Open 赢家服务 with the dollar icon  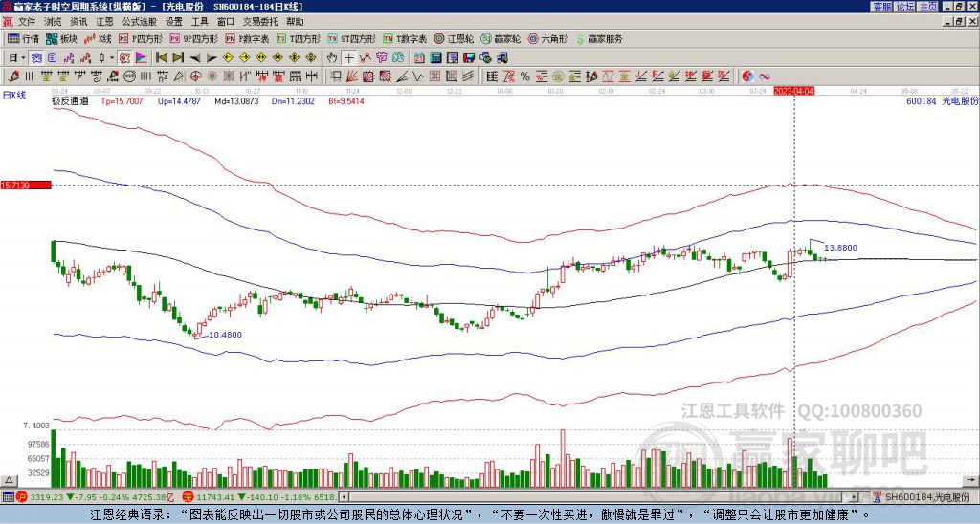[x=599, y=38]
